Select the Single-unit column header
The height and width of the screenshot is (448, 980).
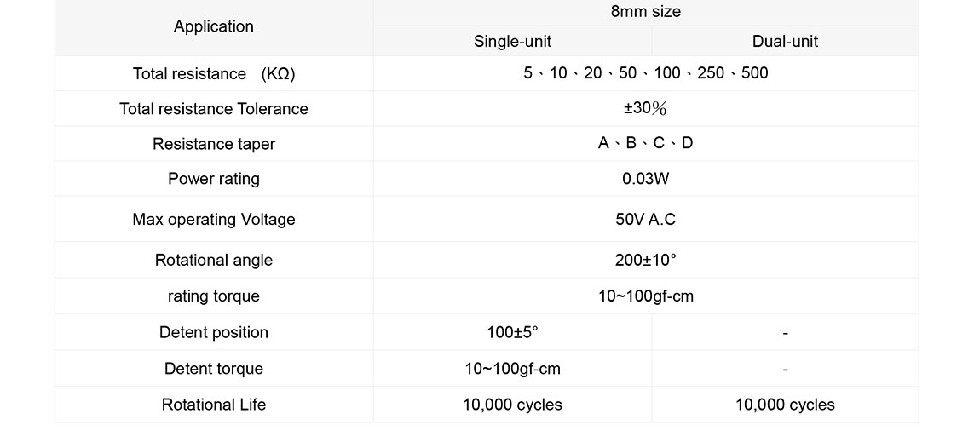pyautogui.click(x=512, y=41)
